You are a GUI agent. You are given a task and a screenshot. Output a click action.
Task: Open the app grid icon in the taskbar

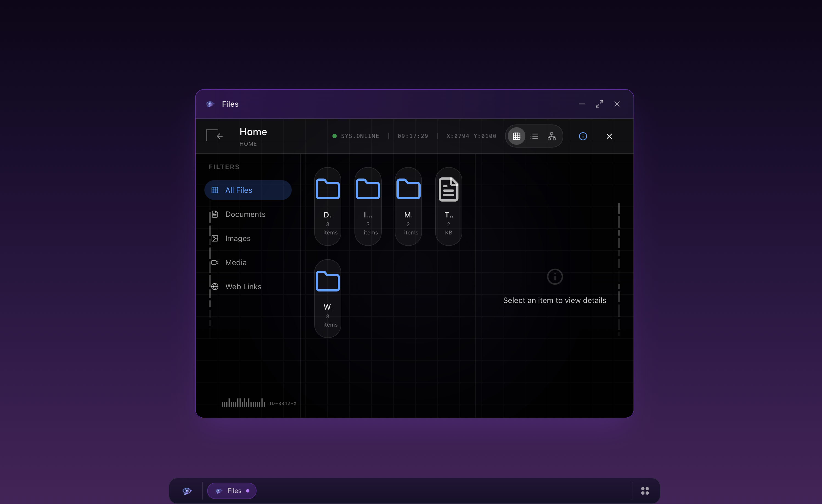pyautogui.click(x=644, y=490)
